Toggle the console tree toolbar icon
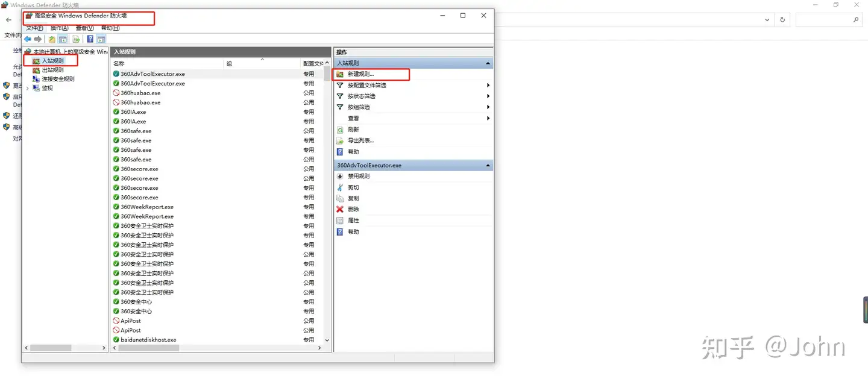The width and height of the screenshot is (868, 382). tap(63, 39)
